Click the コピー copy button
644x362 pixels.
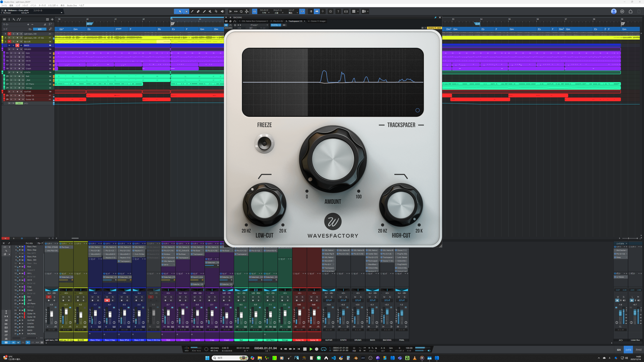click(251, 28)
